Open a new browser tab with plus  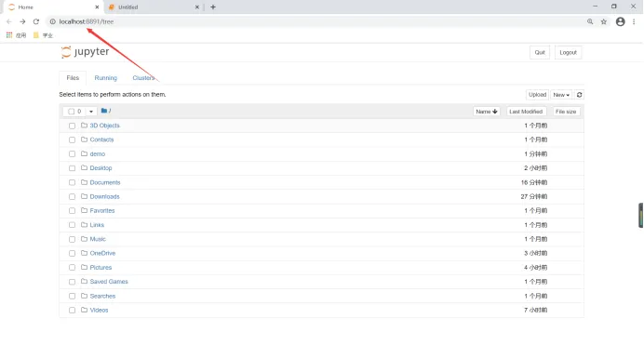tap(213, 7)
